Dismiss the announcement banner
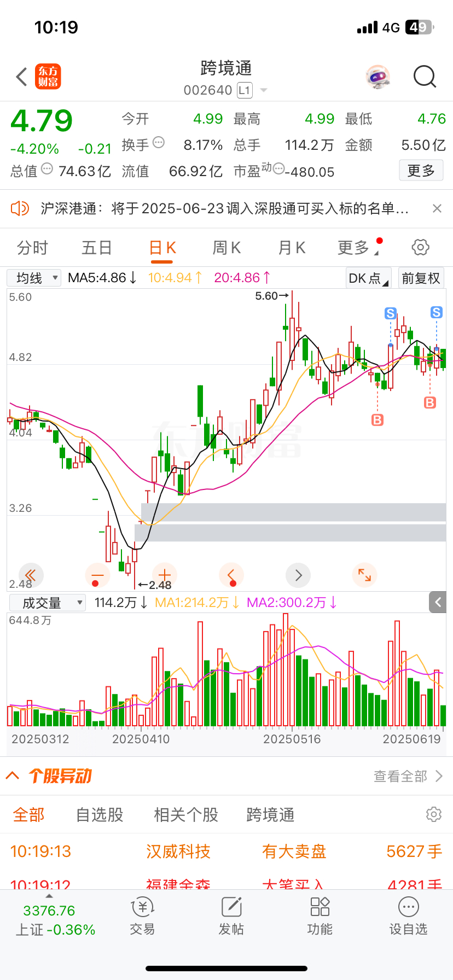The width and height of the screenshot is (453, 980). tap(437, 208)
